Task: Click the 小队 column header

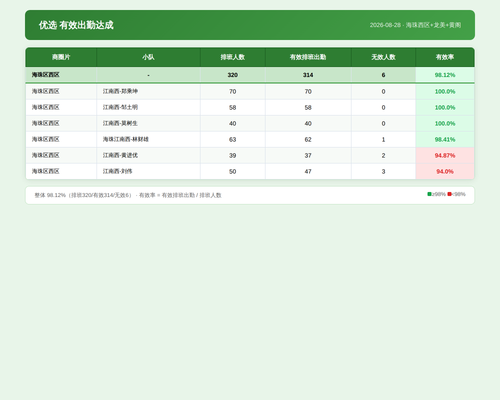Action: 148,57
